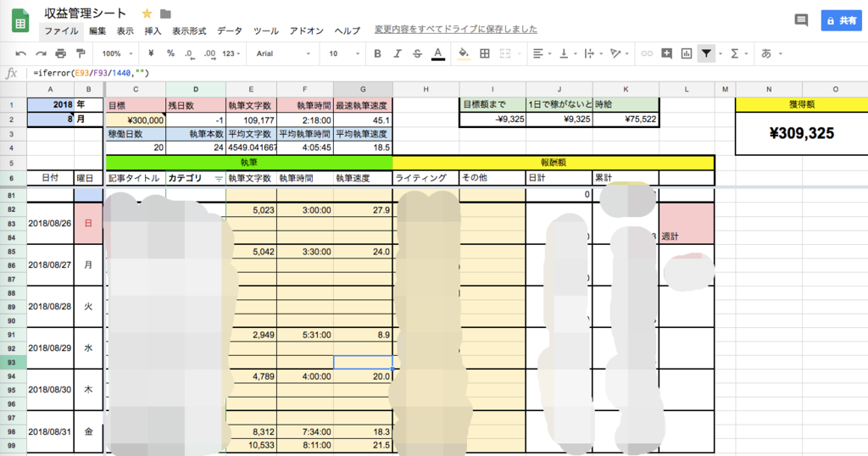Screen dimensions: 868x456
Task: Toggle bold formatting
Action: tap(377, 53)
